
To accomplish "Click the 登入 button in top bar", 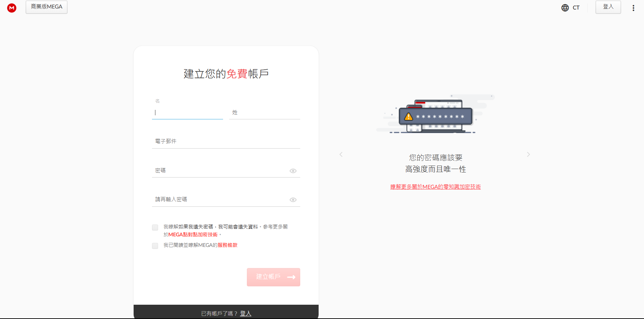I will tap(608, 7).
